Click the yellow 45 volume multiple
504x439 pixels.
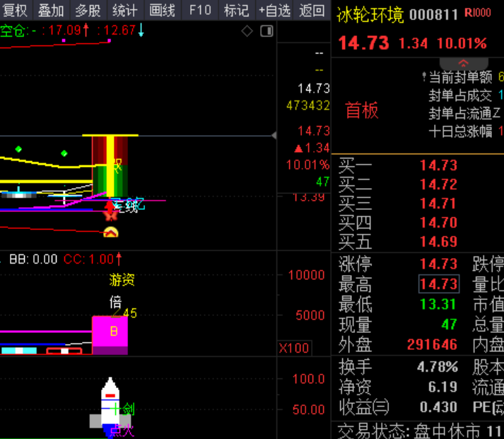[x=130, y=313]
